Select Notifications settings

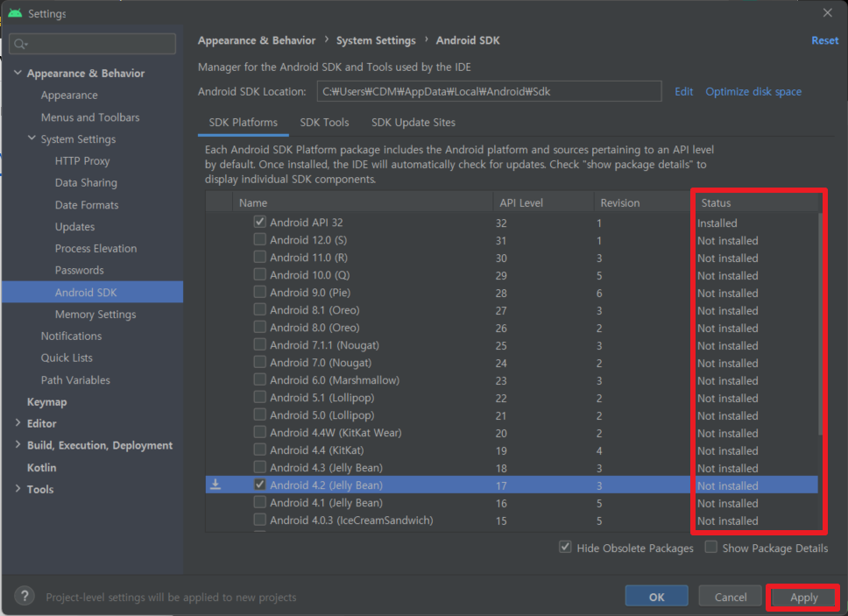(71, 336)
